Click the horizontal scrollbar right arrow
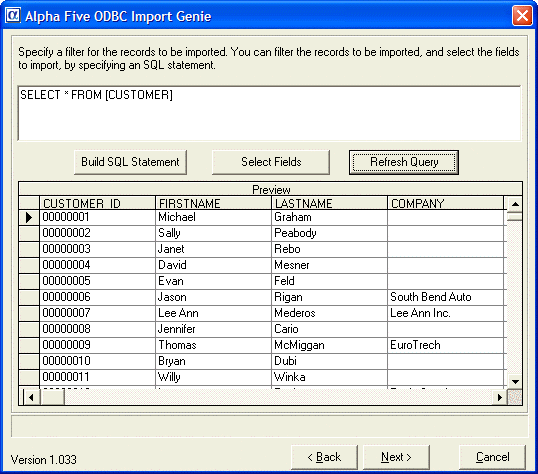 500,397
